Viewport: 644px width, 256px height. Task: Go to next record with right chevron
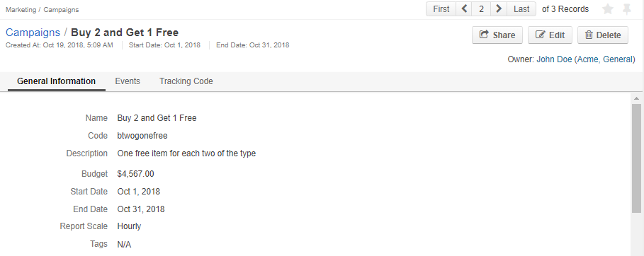click(499, 8)
